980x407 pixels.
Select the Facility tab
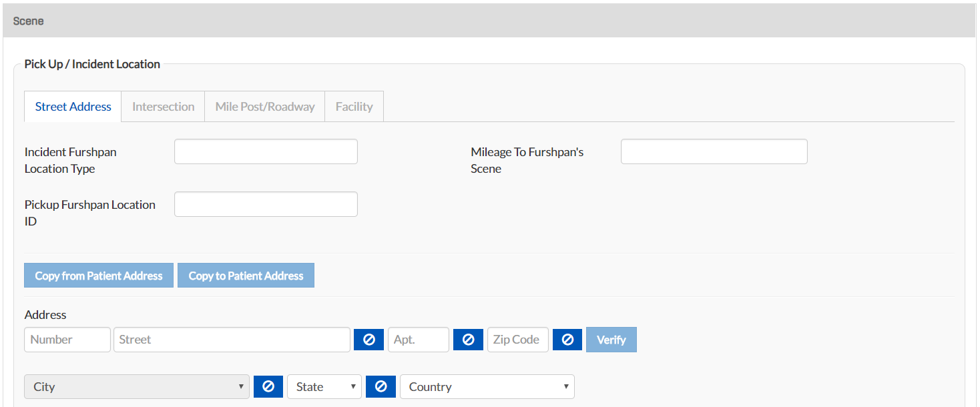(x=353, y=106)
